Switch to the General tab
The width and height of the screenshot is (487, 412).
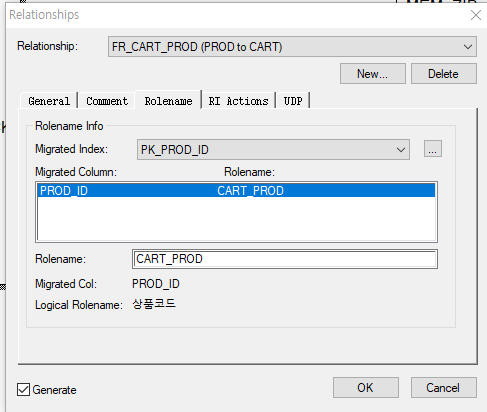[x=49, y=101]
